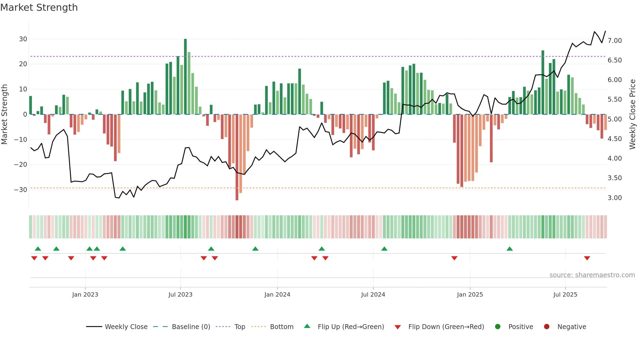644x362 pixels.
Task: Toggle the Positive legend entry
Action: point(514,327)
